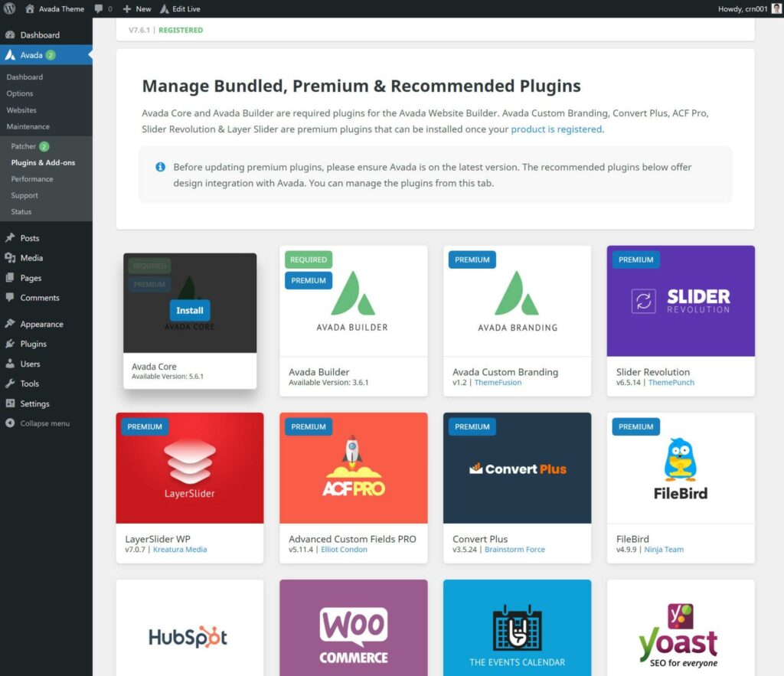
Task: Open the Kreatura Media author link
Action: click(x=180, y=550)
